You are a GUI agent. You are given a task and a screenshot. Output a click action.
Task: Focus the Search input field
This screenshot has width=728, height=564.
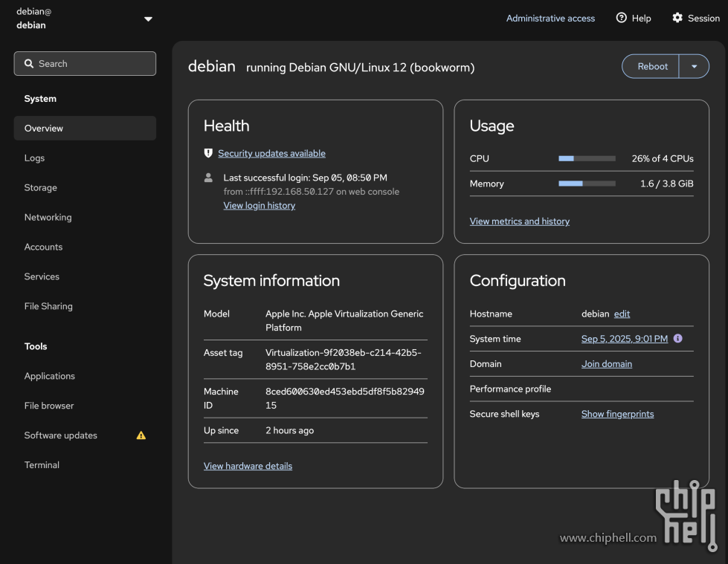85,64
